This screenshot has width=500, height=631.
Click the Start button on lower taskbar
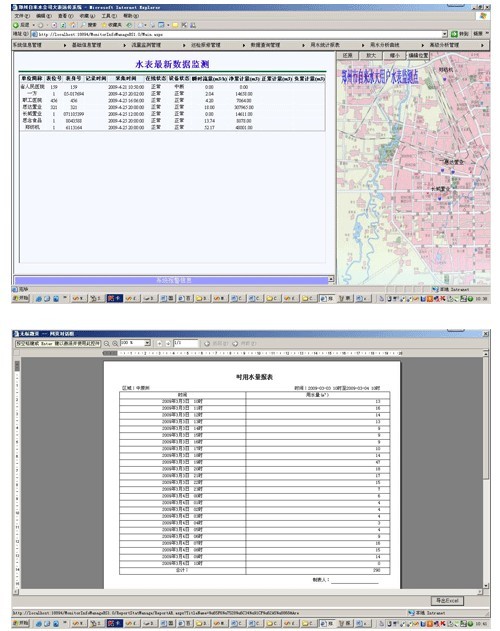pyautogui.click(x=21, y=623)
